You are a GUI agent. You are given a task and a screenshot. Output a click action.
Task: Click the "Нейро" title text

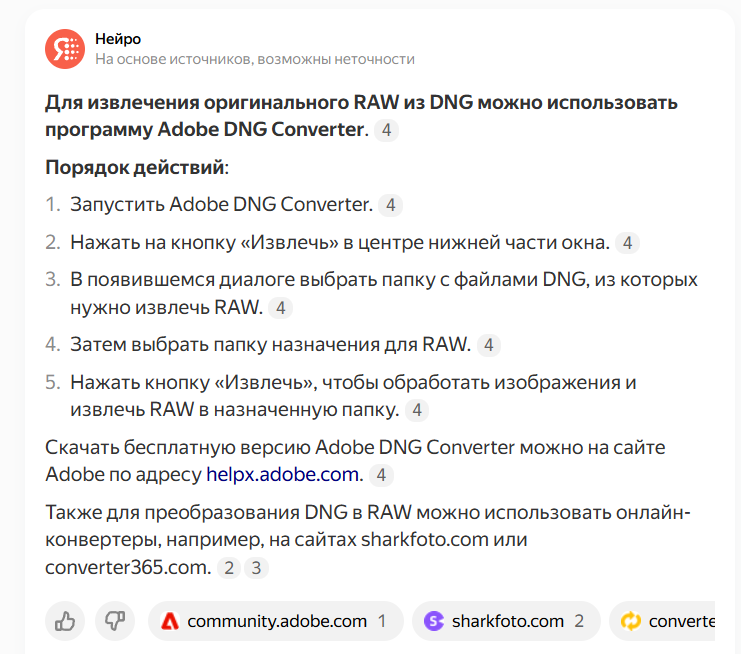click(118, 39)
